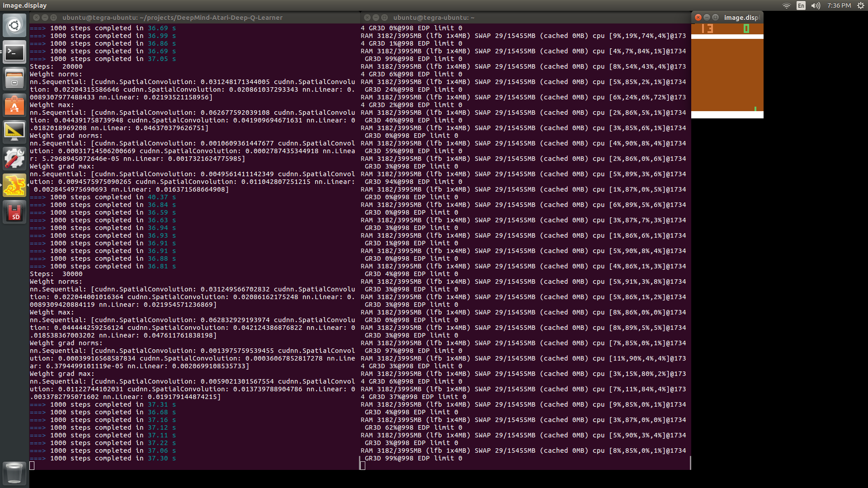Minimize the image.display game window
Viewport: 868px width, 488px height.
pos(707,17)
